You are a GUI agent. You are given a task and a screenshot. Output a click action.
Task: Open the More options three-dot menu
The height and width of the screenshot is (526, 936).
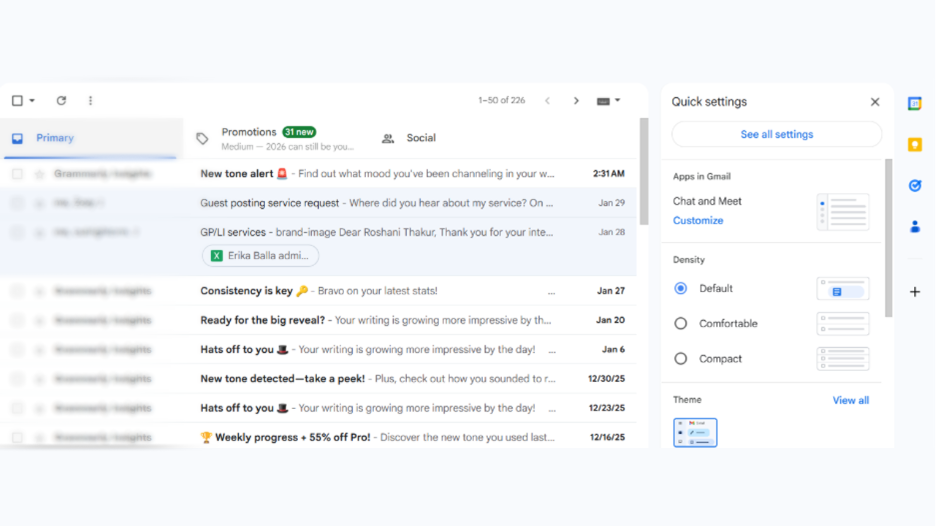(x=90, y=101)
